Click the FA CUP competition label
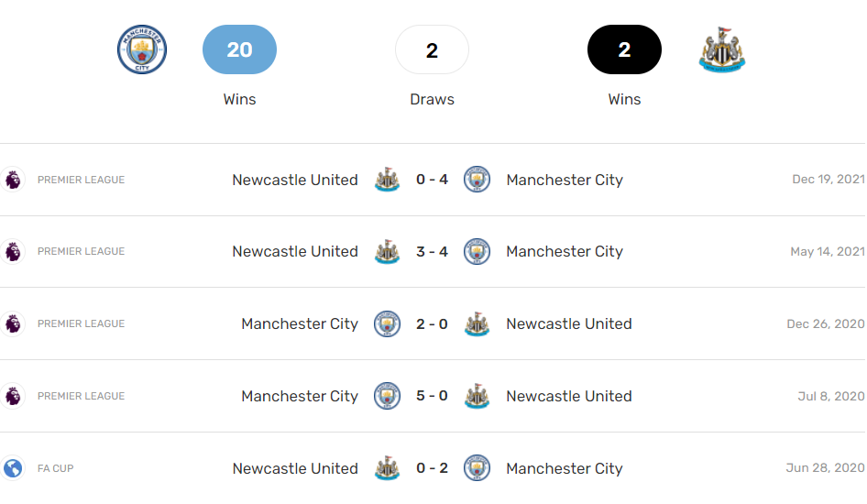The image size is (867, 504). [x=55, y=468]
